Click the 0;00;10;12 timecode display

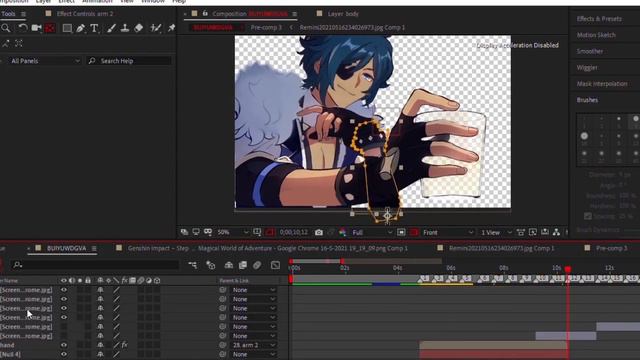pyautogui.click(x=293, y=232)
